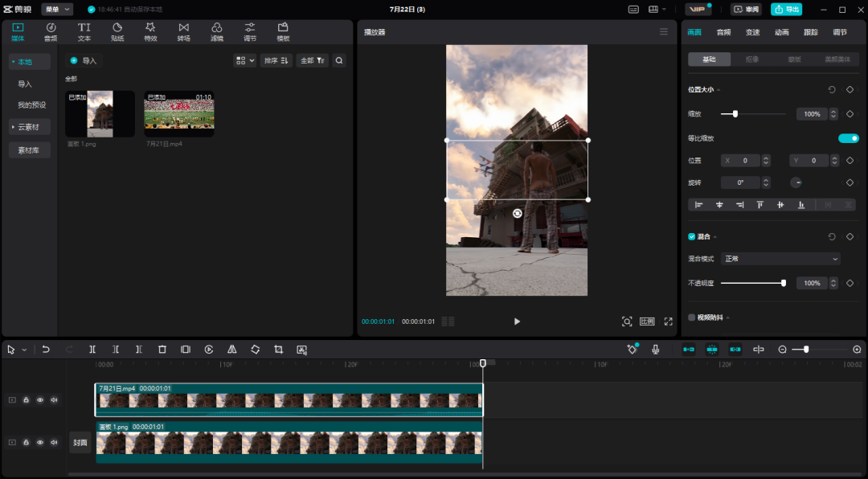
Task: Click the align-left icon in properties panel
Action: coord(698,205)
